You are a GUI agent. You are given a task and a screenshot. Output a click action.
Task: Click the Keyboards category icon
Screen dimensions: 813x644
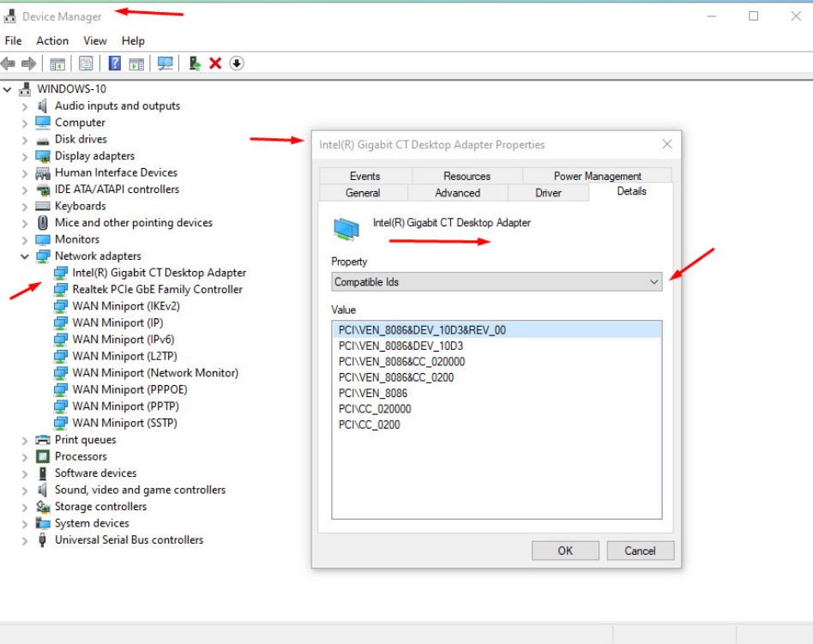pyautogui.click(x=43, y=206)
